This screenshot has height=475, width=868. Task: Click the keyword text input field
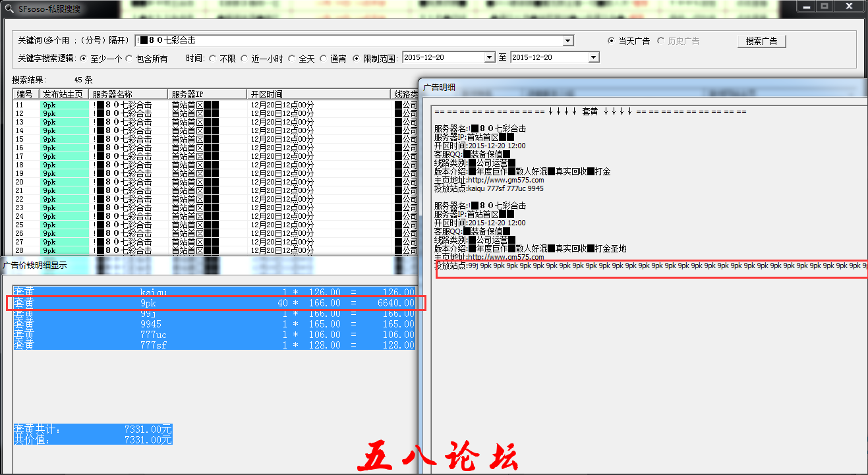(349, 41)
